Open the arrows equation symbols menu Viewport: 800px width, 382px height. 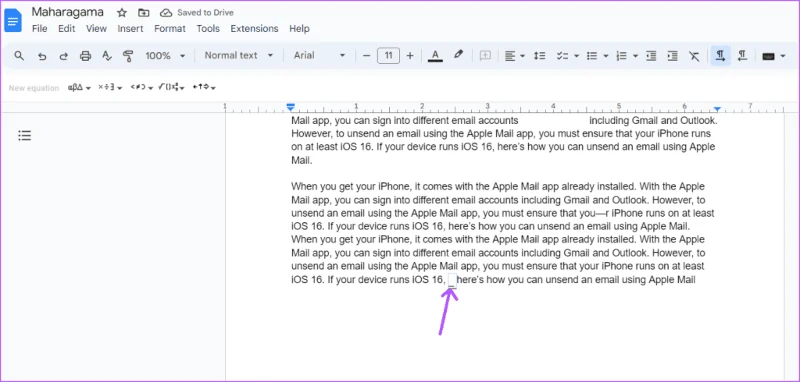coord(204,88)
